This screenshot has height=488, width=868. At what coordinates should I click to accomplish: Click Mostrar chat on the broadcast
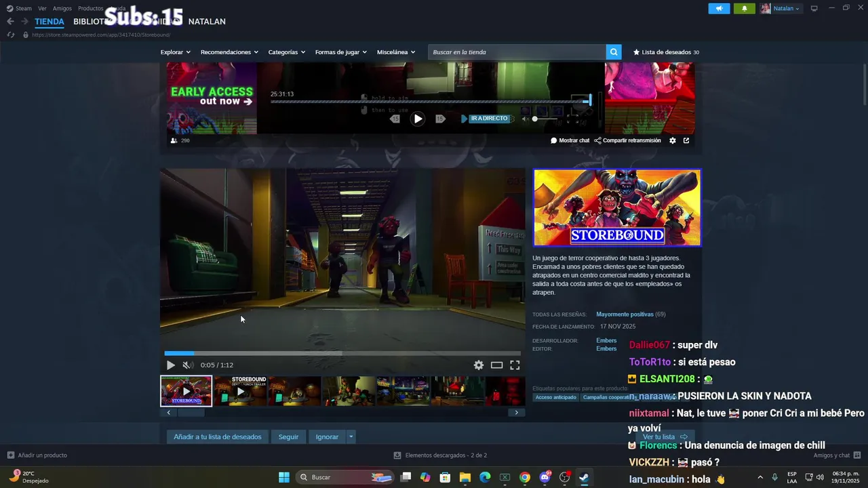(x=570, y=140)
